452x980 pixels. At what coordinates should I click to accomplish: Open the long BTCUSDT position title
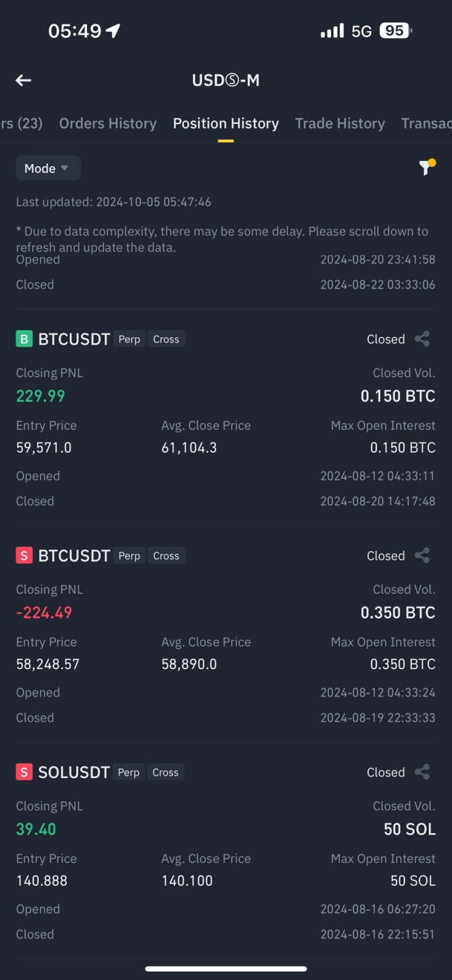[74, 339]
